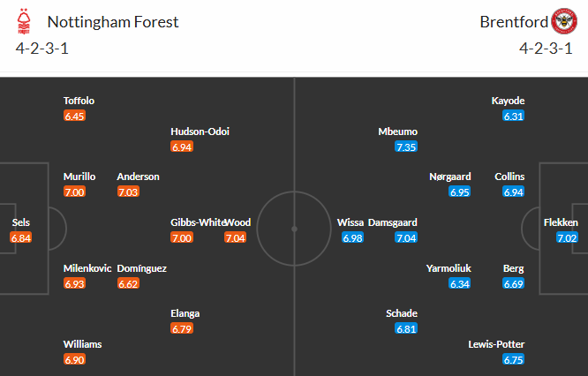Click Anderson's 7.03 rating badge
The height and width of the screenshot is (376, 588).
(128, 192)
